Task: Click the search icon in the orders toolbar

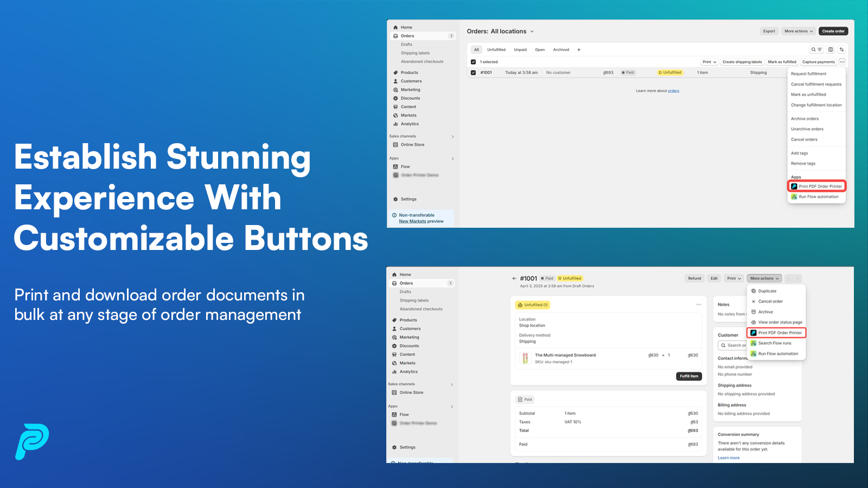Action: pos(813,49)
